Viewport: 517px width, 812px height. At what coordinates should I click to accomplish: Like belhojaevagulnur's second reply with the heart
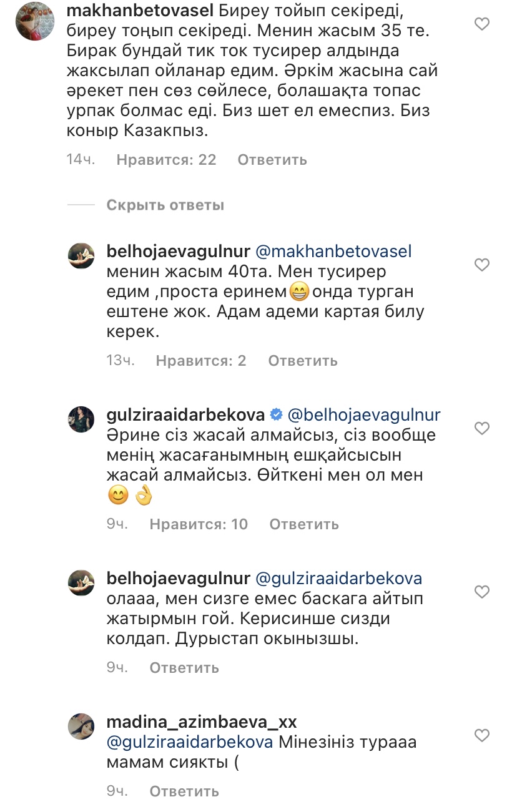coord(481,591)
